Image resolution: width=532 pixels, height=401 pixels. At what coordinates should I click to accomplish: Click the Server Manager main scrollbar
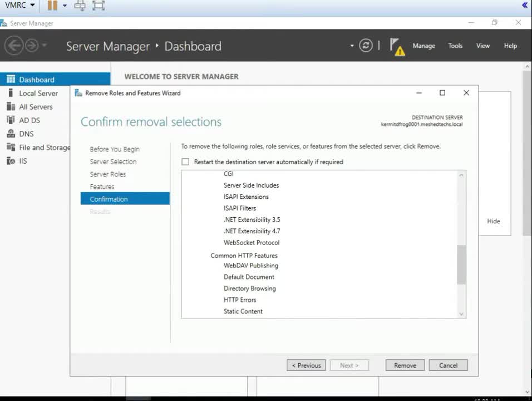tap(527, 153)
